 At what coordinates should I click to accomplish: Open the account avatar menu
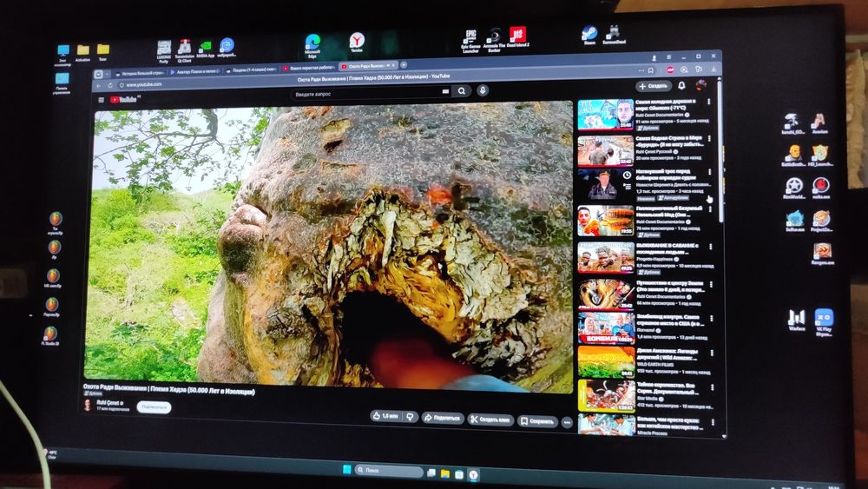click(x=701, y=85)
